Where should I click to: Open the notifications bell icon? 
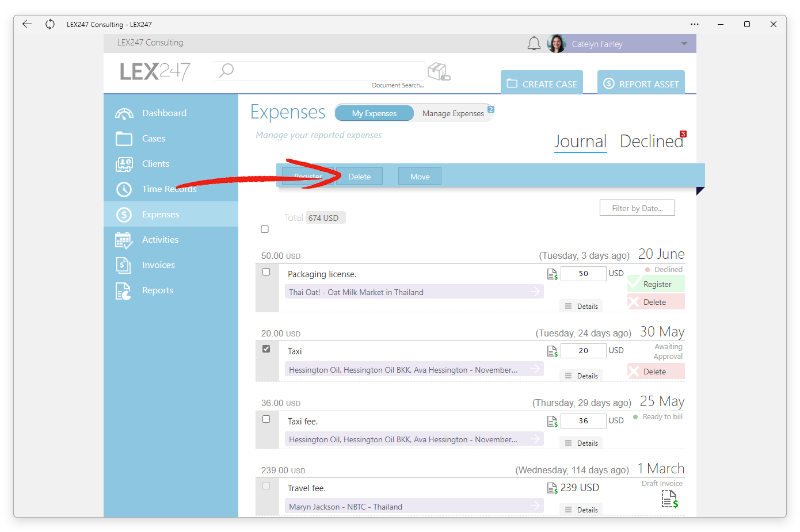[x=534, y=44]
